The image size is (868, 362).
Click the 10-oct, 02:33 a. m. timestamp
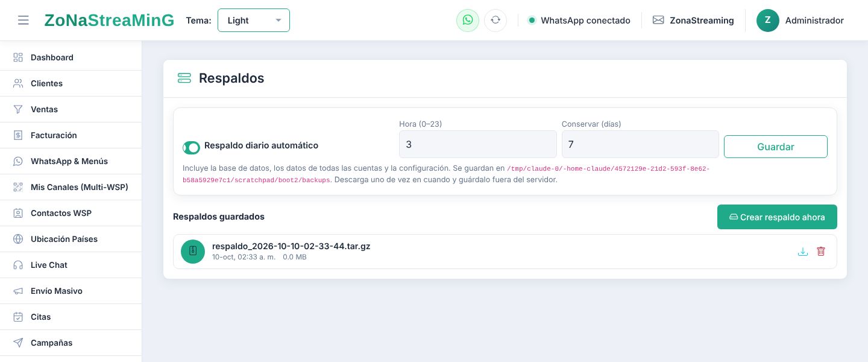(x=244, y=257)
